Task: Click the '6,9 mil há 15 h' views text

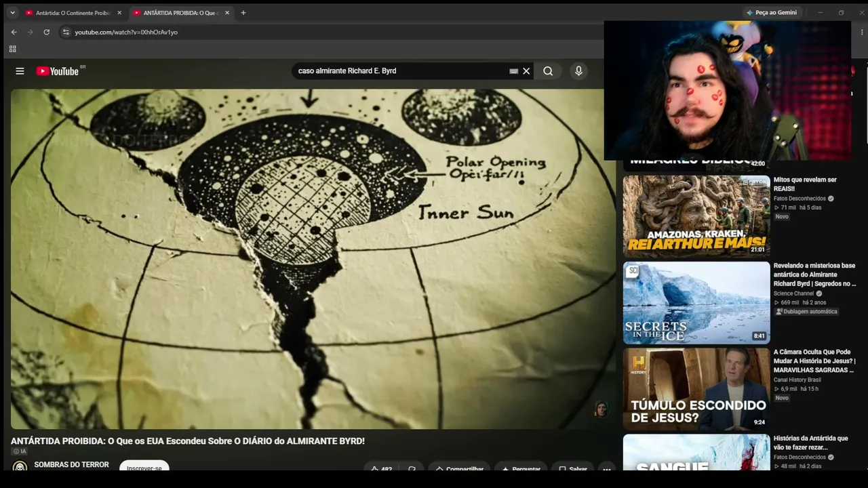Action: coord(796,389)
